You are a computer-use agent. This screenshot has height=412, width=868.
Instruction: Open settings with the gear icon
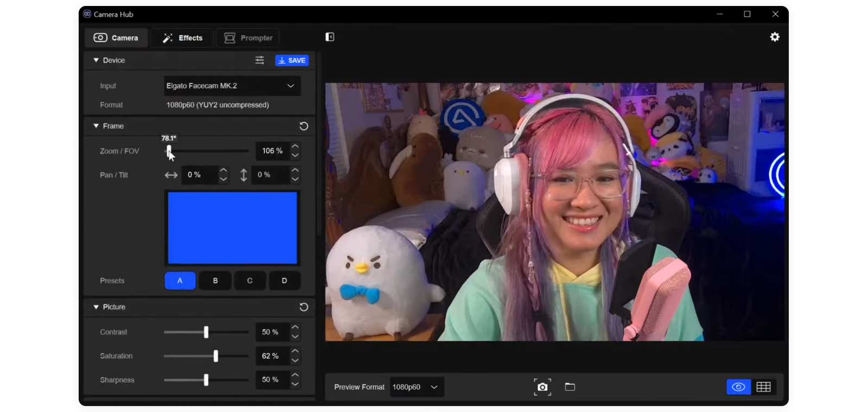[x=775, y=37]
